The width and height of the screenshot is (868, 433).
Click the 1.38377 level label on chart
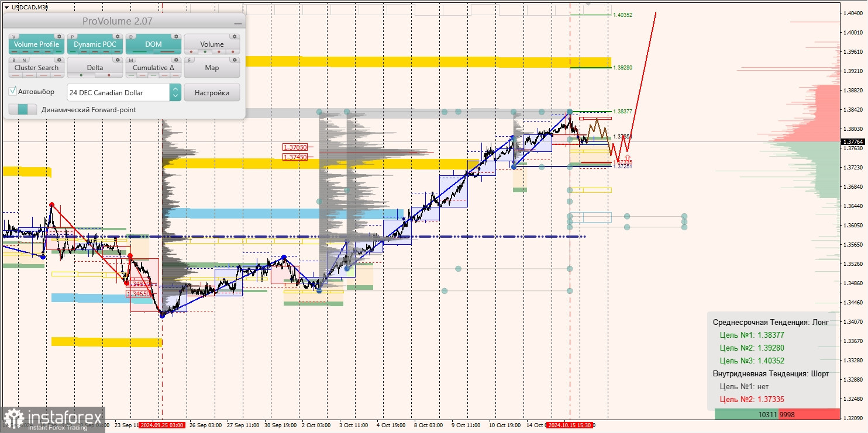[622, 111]
